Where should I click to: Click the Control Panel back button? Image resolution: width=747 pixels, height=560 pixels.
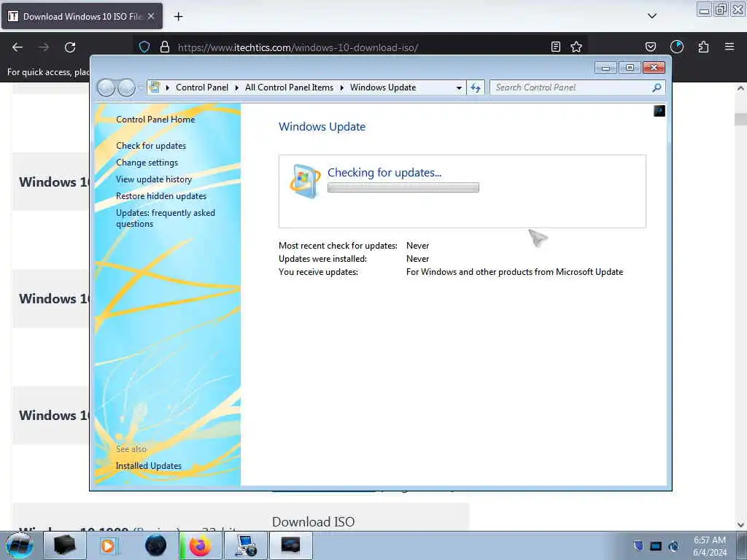[106, 87]
